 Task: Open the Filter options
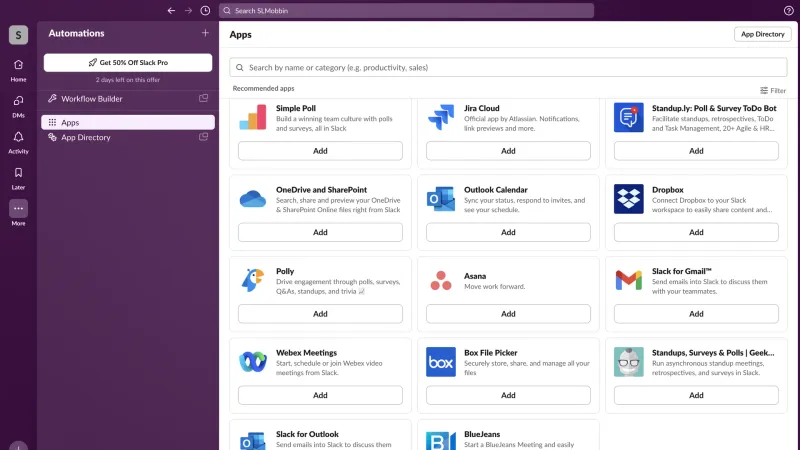(773, 90)
